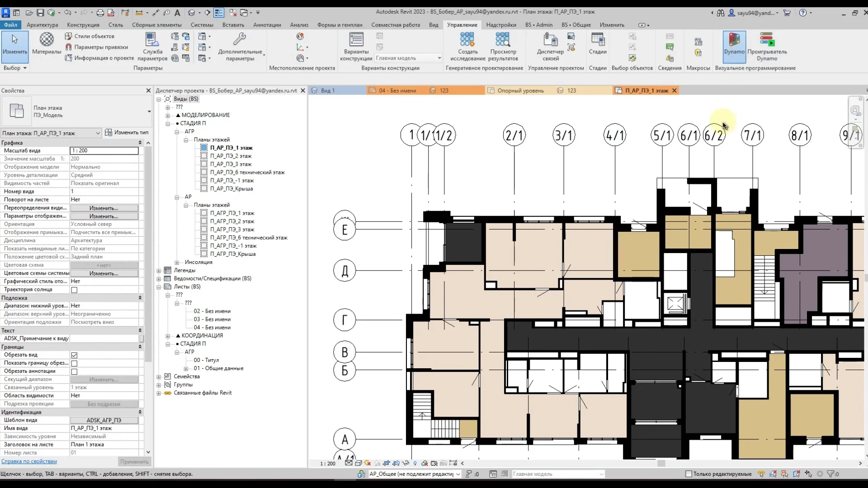Create a generative design study
This screenshot has height=488, width=868.
[468, 47]
